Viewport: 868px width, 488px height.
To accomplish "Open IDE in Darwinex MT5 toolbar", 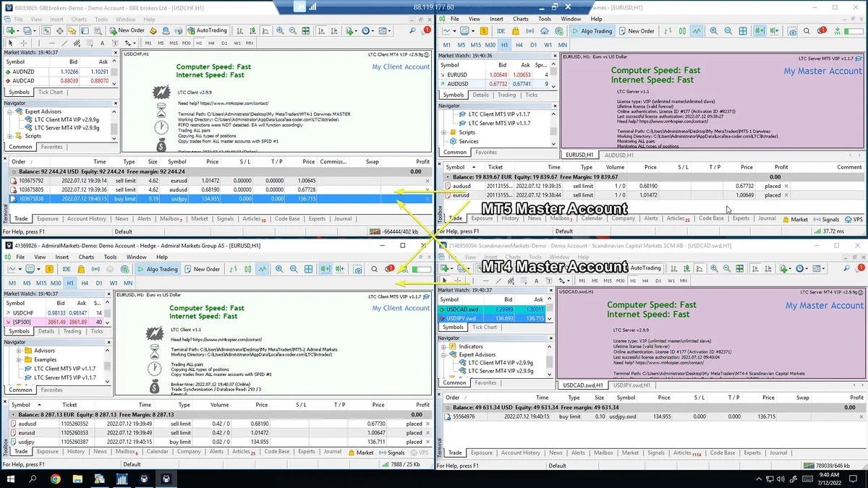I will pyautogui.click(x=501, y=31).
